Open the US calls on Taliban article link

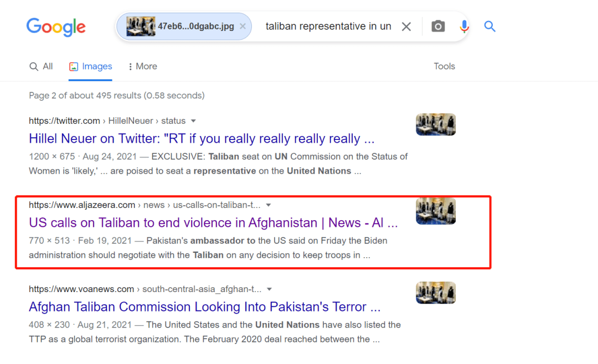tap(213, 223)
